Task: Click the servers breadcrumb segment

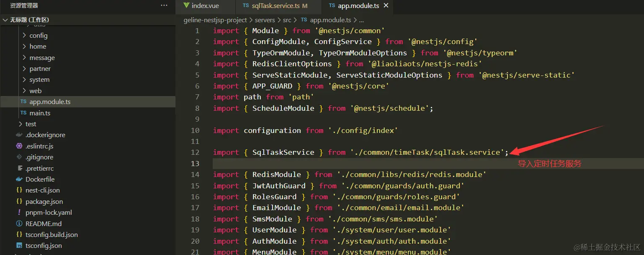Action: [265, 20]
